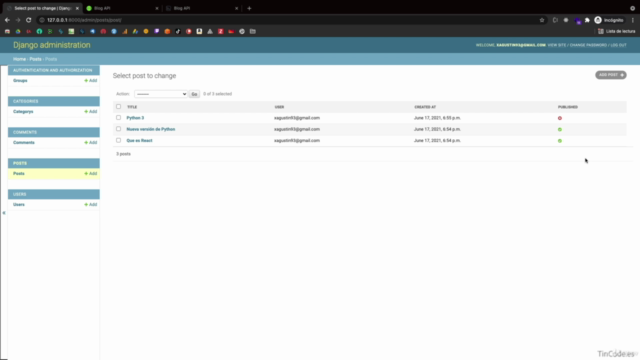Screen dimensions: 640x360
Task: Open the Chrome extensions puzzle icon
Action: pyautogui.click(x=587, y=20)
